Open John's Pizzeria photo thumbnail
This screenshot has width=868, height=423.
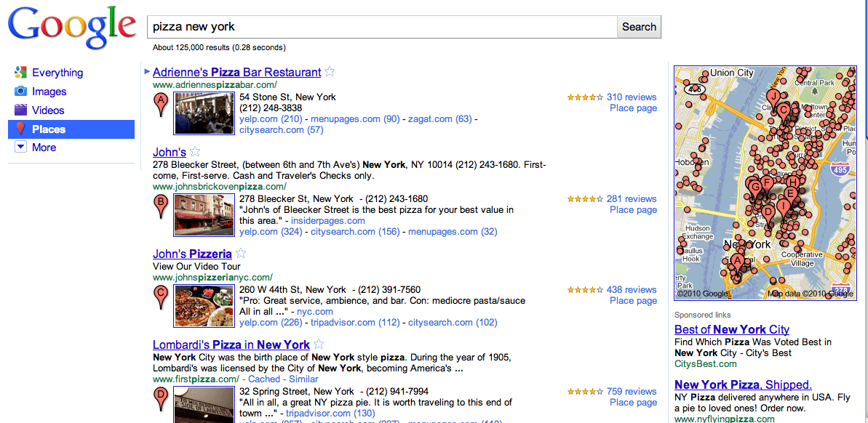[x=194, y=306]
